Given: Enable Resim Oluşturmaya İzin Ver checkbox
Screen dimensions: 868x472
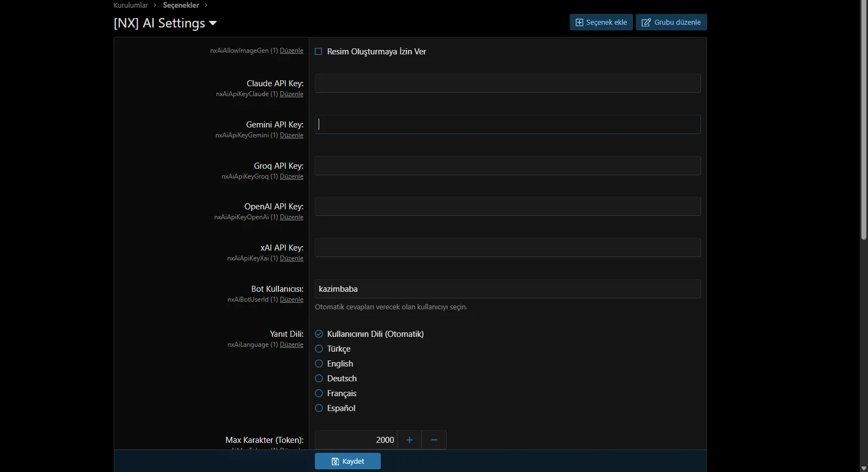Looking at the screenshot, I should (319, 52).
